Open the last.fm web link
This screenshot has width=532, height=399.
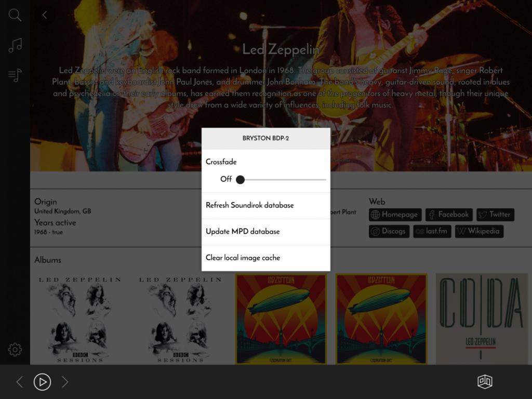[432, 231]
